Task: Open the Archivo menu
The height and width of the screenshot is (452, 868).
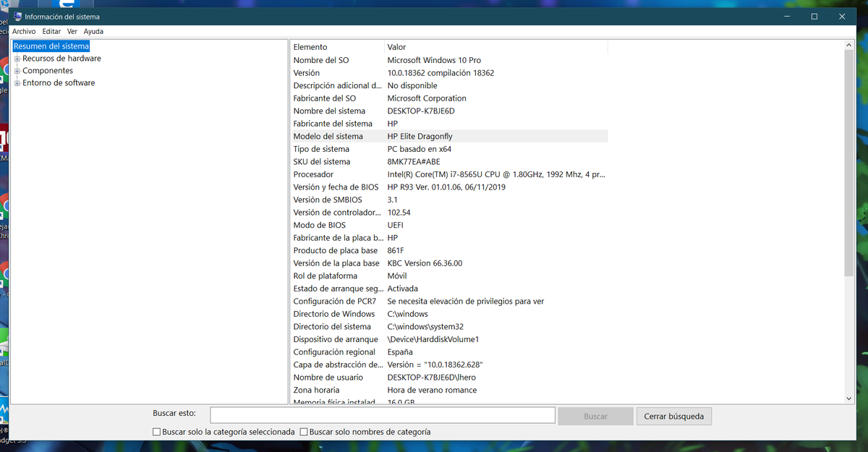Action: pyautogui.click(x=25, y=31)
